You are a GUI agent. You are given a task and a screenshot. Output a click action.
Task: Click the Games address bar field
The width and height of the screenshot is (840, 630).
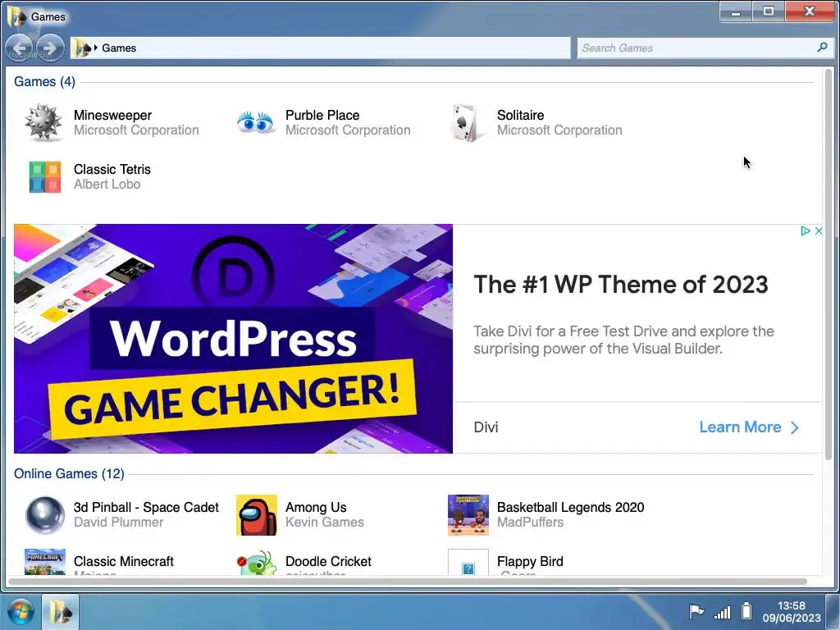(321, 48)
